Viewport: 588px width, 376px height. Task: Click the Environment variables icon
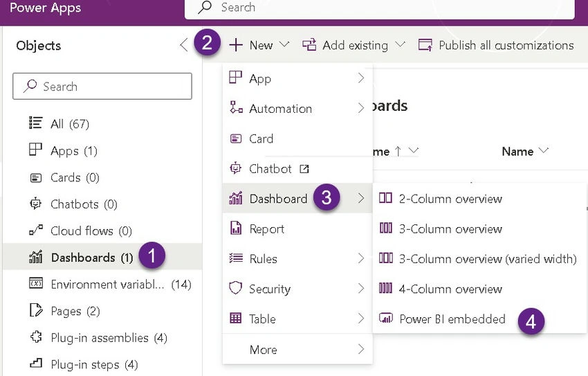point(36,283)
